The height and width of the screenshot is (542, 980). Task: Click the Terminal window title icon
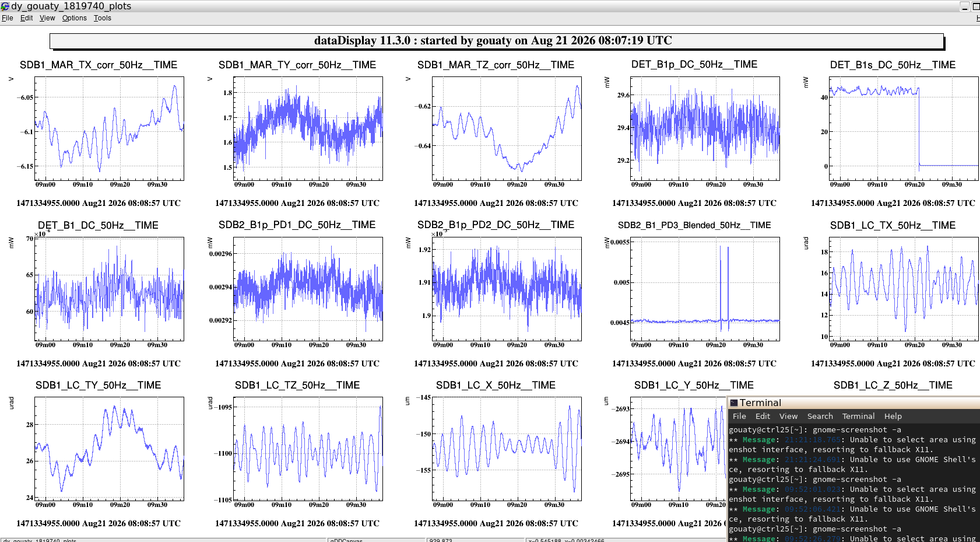734,403
